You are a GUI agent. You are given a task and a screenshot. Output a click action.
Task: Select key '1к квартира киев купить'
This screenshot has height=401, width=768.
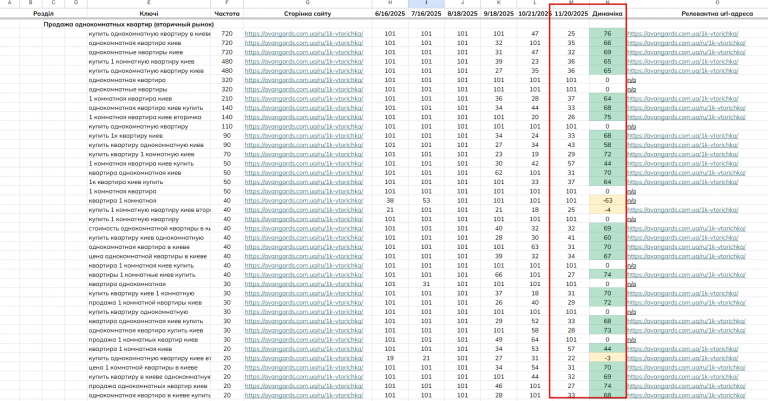coord(126,182)
